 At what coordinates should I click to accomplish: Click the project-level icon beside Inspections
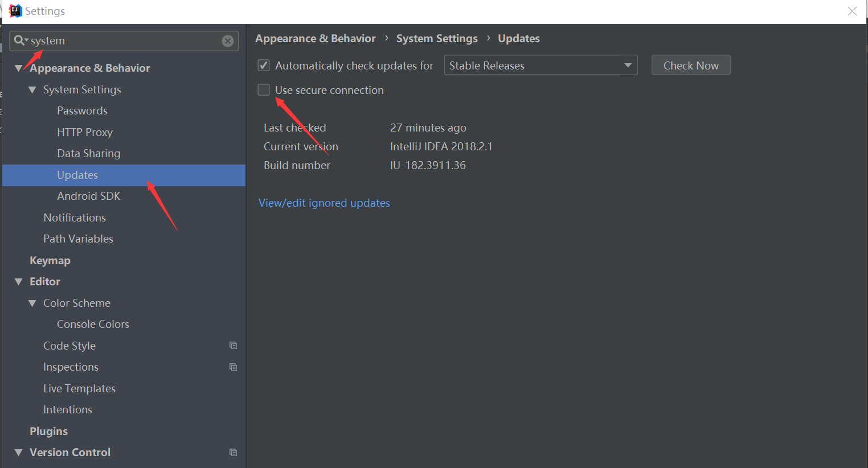pyautogui.click(x=233, y=367)
